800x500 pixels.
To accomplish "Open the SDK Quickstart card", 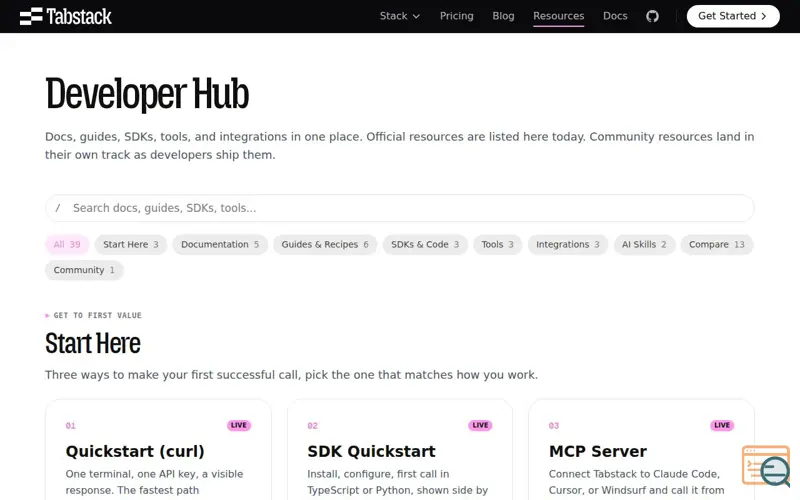I will [x=400, y=450].
